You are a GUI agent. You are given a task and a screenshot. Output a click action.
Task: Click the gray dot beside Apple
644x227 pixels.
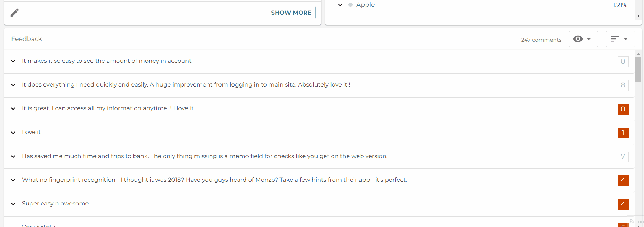pyautogui.click(x=351, y=5)
